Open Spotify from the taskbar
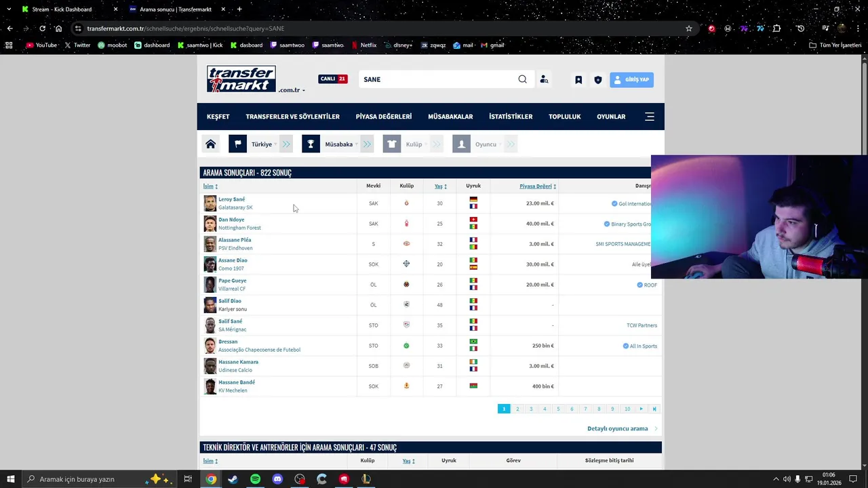This screenshot has height=488, width=868. 255,479
